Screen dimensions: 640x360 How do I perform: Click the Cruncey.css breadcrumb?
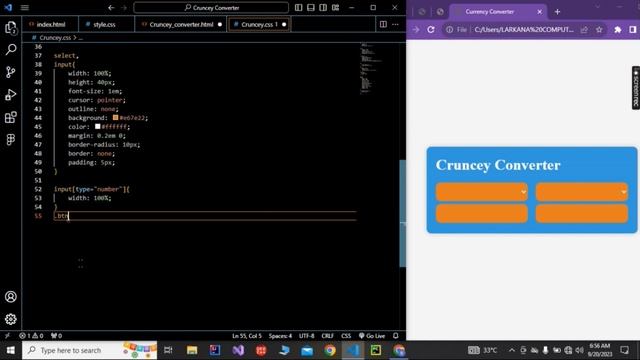point(55,38)
